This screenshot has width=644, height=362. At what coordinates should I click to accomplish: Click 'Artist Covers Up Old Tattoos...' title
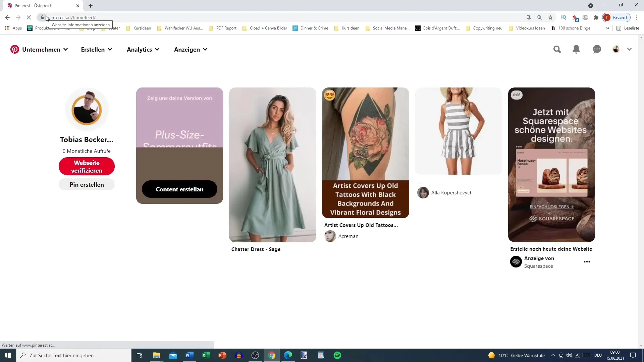click(361, 225)
